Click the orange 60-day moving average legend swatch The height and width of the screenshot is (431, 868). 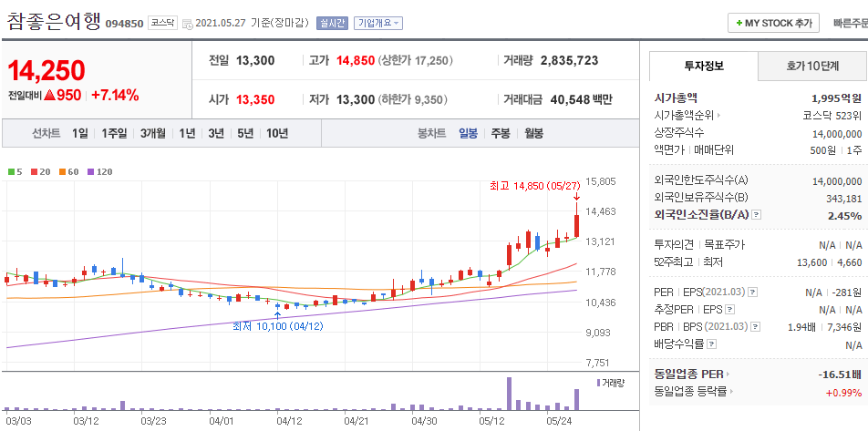click(x=61, y=171)
